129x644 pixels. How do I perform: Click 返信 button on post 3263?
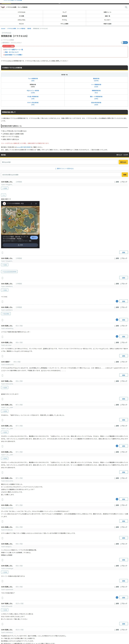click(x=124, y=278)
